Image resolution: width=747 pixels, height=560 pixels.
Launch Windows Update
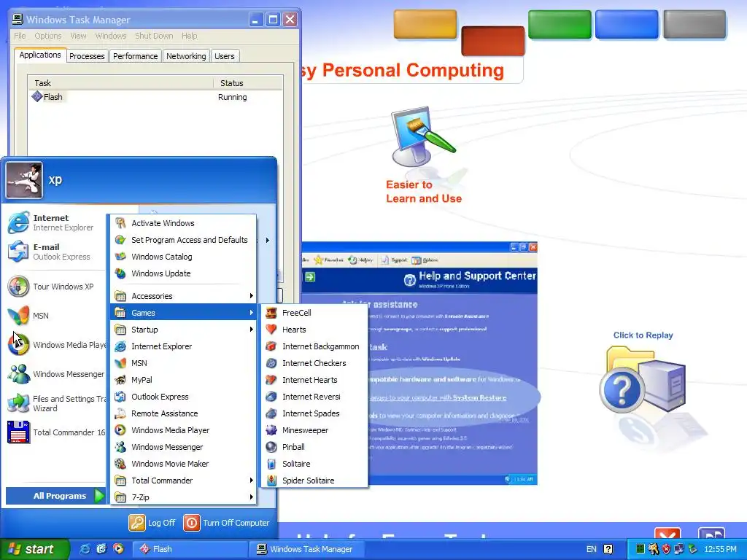[183, 273]
